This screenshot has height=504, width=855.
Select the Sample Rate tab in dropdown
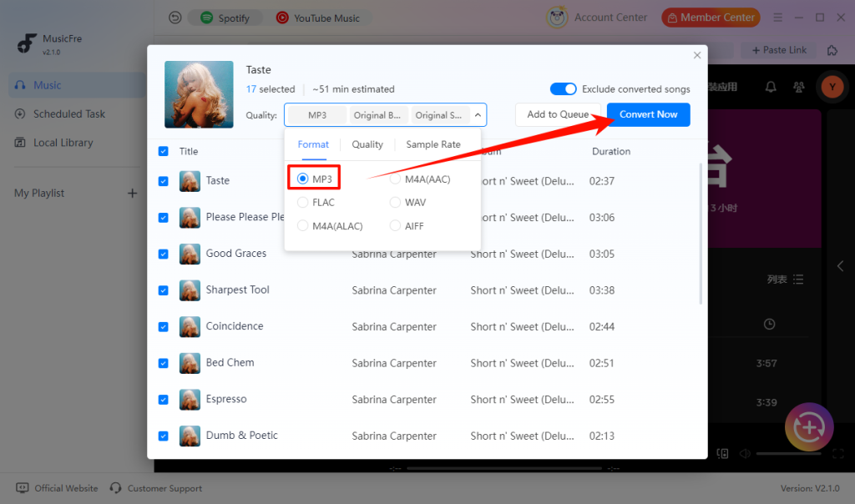coord(433,144)
